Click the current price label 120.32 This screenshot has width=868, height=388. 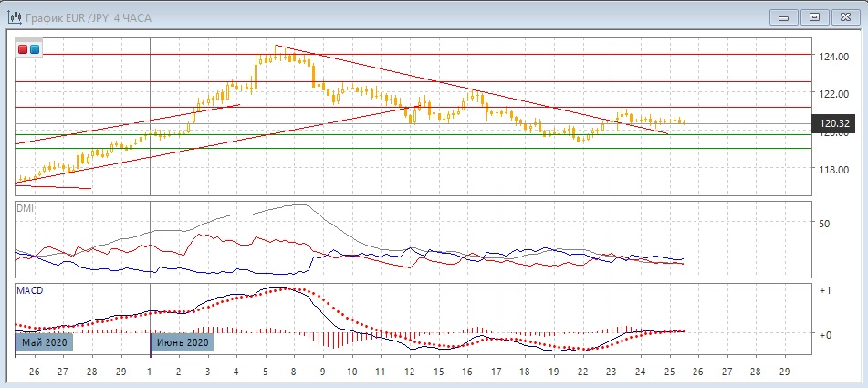[834, 121]
